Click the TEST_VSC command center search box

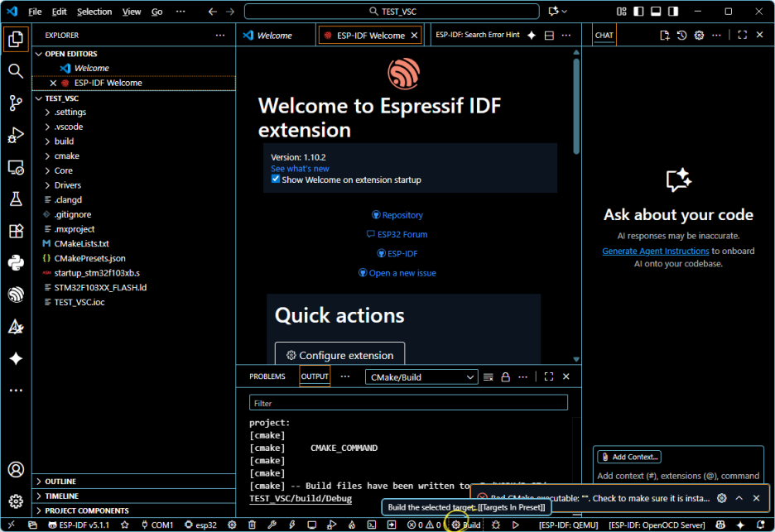coord(392,12)
